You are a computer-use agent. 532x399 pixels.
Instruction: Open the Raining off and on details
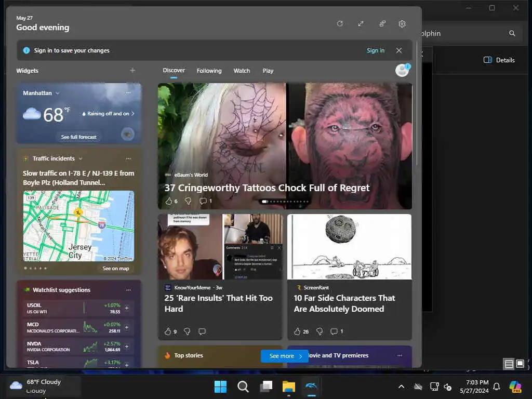108,114
